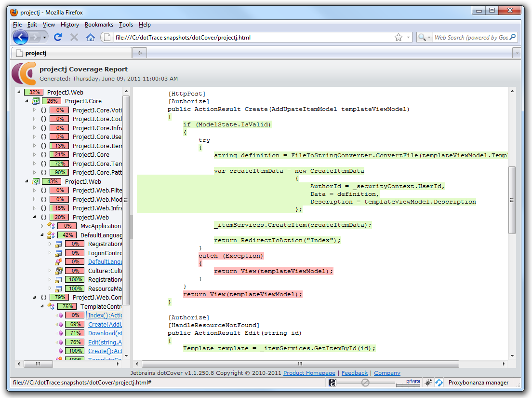Screen dimensions: 532x398
Task: Open new tab with the plus button
Action: click(140, 53)
